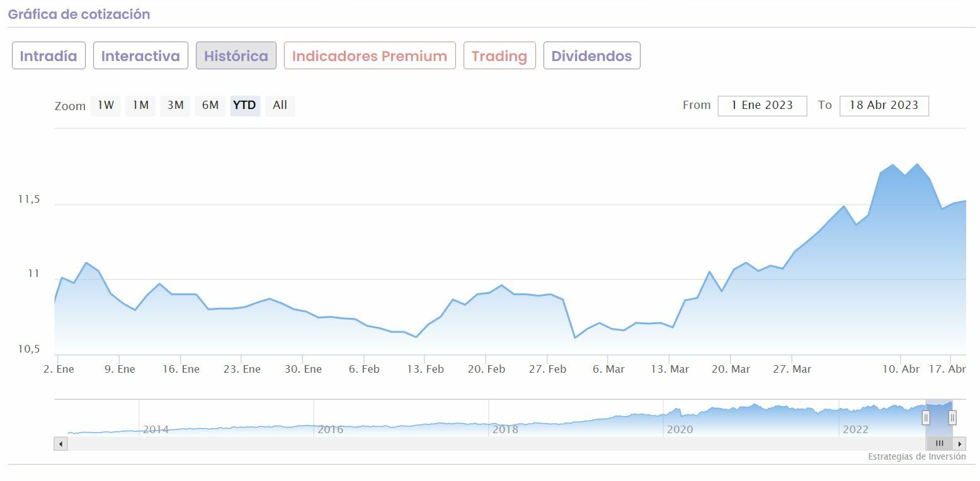980x481 pixels.
Task: Set zoom to 1W
Action: pyautogui.click(x=106, y=105)
